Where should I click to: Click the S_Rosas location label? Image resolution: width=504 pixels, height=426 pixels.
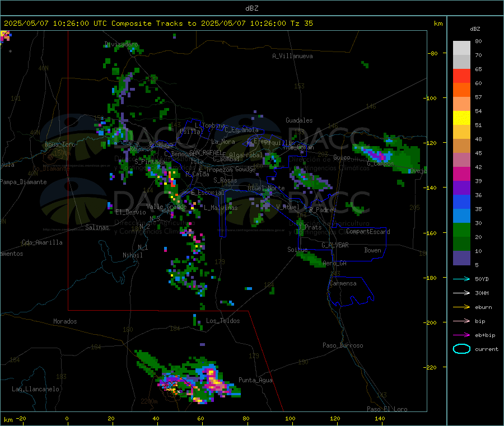point(225,180)
